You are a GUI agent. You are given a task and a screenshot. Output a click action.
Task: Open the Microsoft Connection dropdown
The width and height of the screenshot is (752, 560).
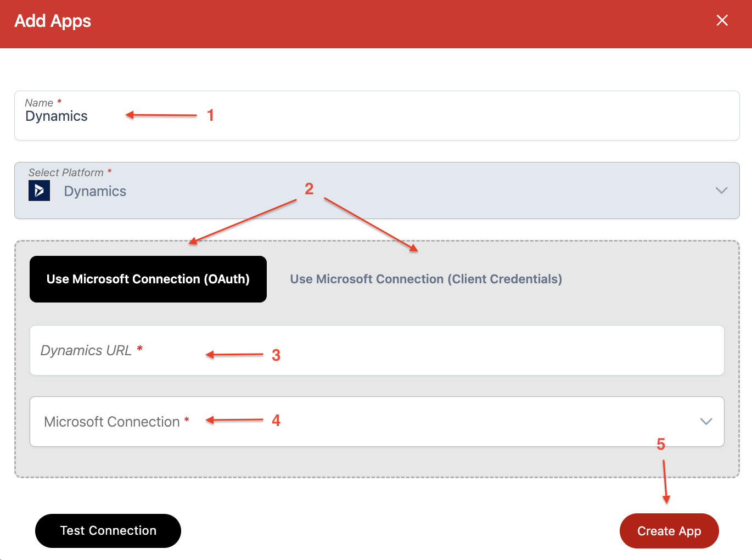[377, 422]
